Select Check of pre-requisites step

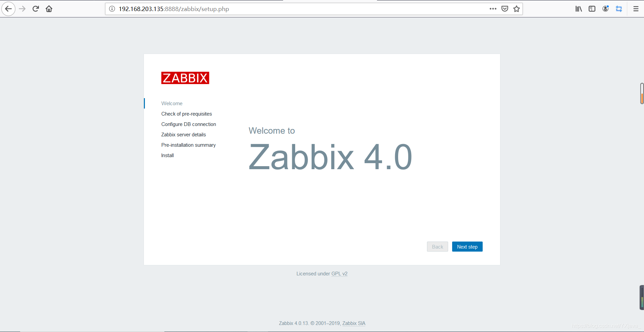(186, 114)
